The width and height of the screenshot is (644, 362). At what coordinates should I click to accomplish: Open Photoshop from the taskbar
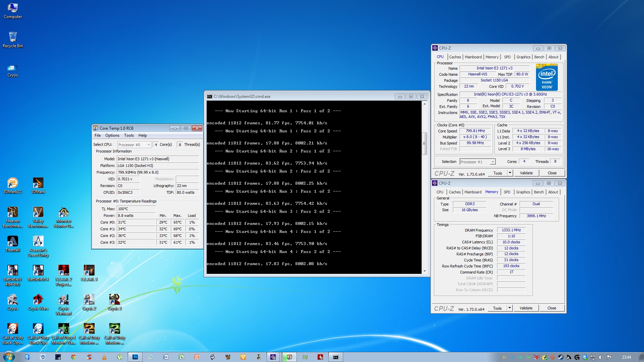coord(135,357)
